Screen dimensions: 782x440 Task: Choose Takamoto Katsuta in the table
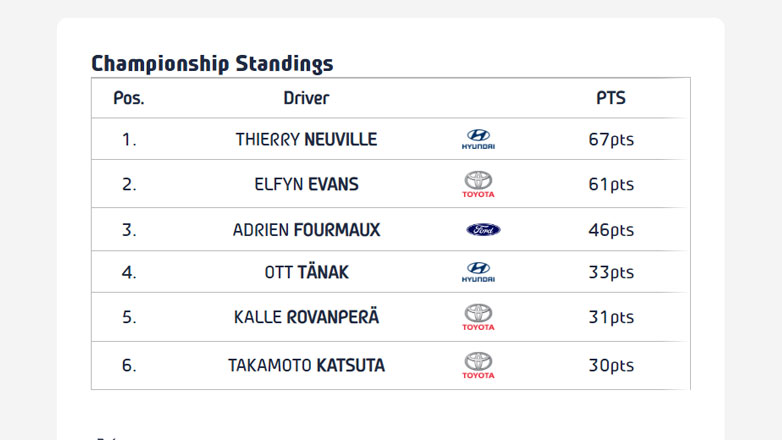click(x=306, y=366)
